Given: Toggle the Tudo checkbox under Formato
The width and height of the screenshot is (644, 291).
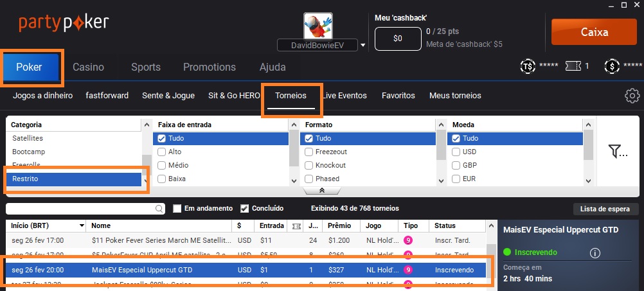Looking at the screenshot, I should click(309, 138).
